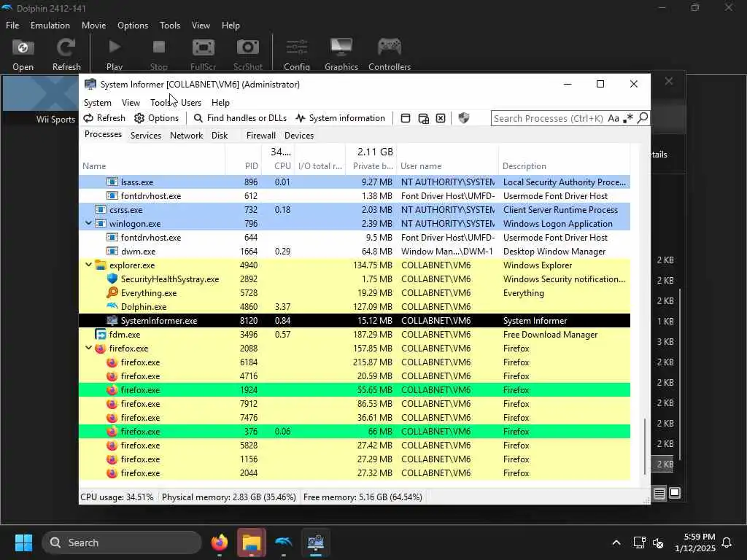
Task: Collapse the winlogon.exe tree node
Action: [88, 223]
